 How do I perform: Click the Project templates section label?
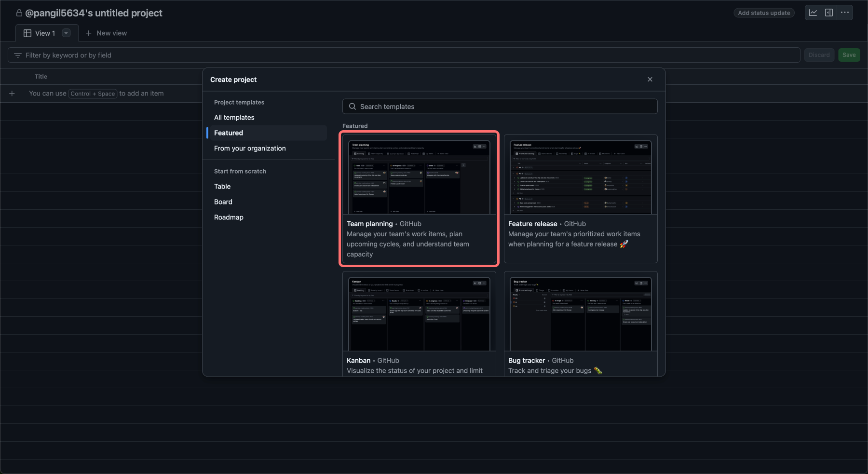coord(239,102)
